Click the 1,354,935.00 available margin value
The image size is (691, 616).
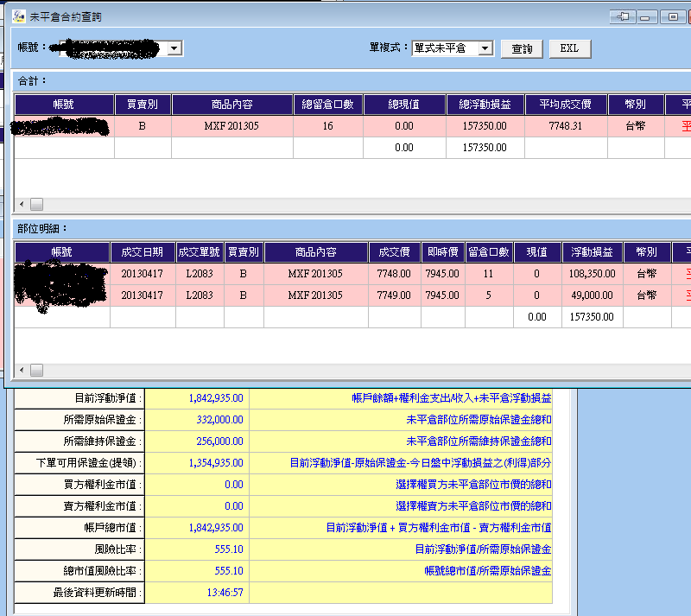(216, 463)
